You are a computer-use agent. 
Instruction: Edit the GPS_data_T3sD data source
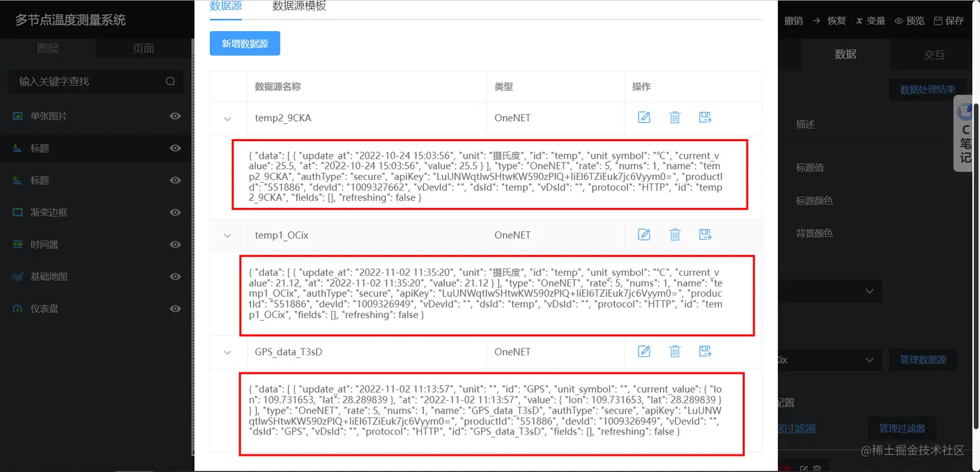(644, 351)
